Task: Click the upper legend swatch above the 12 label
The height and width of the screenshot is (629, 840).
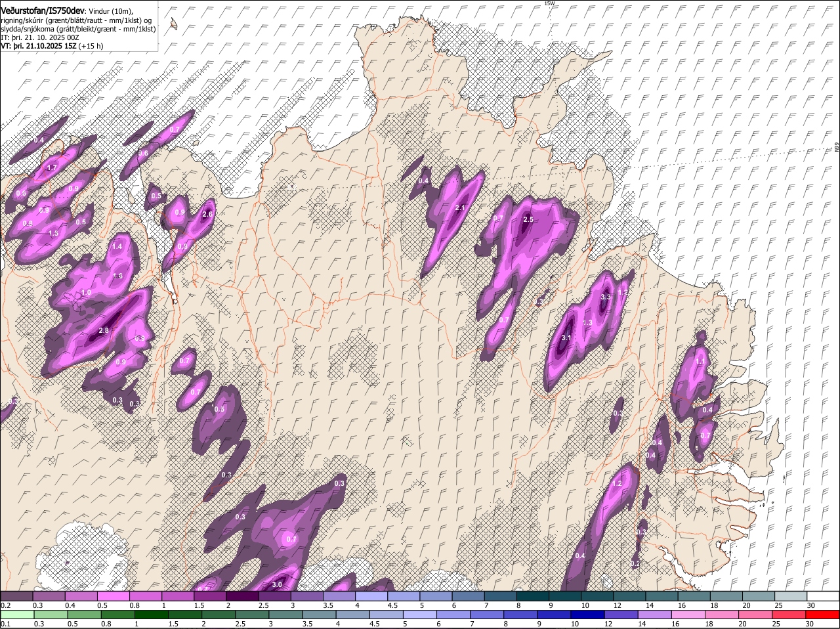Action: click(630, 596)
